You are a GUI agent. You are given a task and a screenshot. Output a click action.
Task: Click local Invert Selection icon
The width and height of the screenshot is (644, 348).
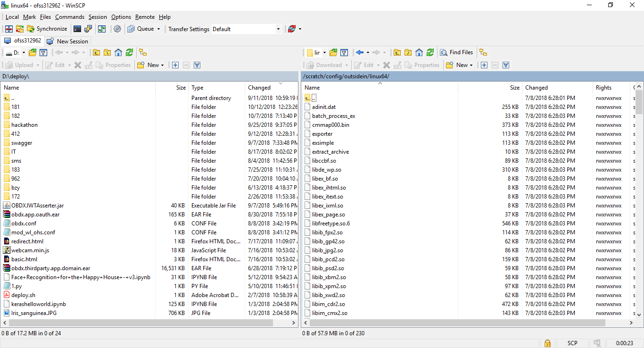197,65
